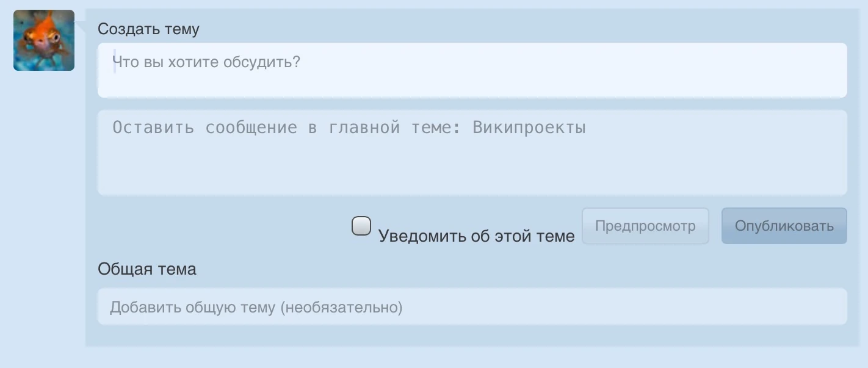Click the 'Уведомить об этой теме' label text

tap(476, 236)
